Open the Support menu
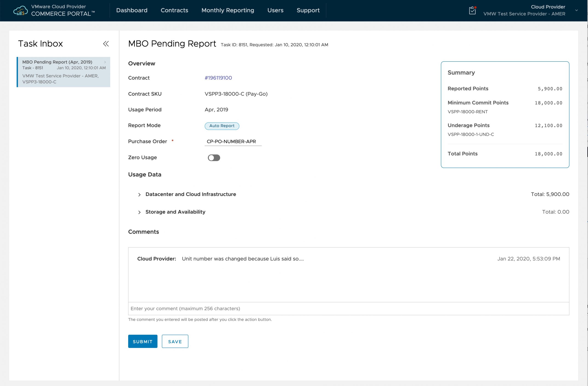 click(x=308, y=10)
